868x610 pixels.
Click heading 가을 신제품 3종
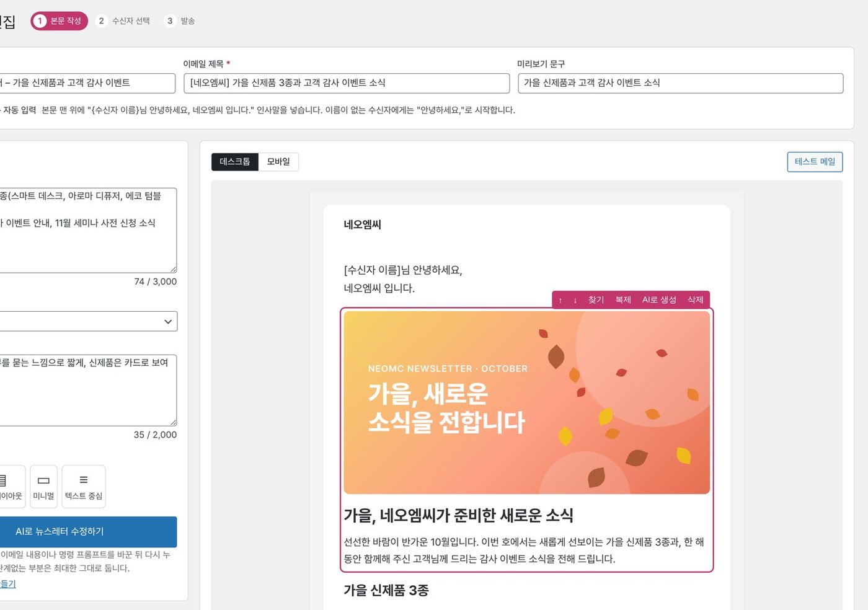click(x=386, y=590)
